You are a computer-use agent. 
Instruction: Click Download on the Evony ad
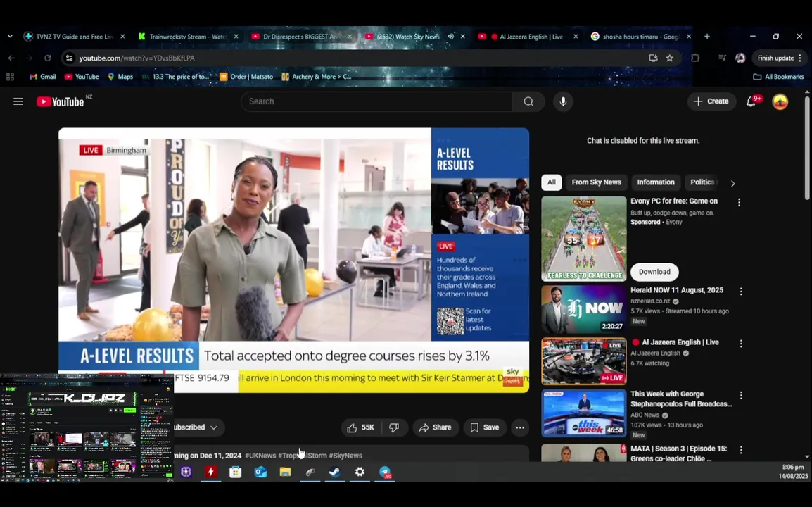pyautogui.click(x=654, y=273)
